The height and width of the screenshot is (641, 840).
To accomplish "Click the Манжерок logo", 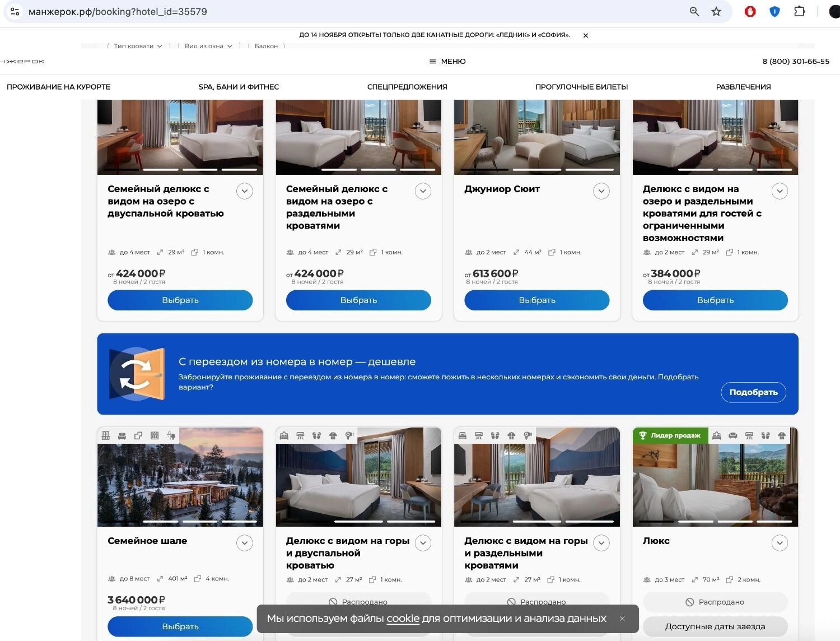I will [x=22, y=62].
